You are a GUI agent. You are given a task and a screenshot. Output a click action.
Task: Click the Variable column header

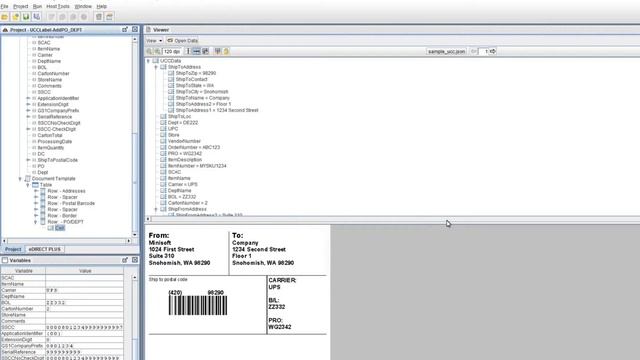pyautogui.click(x=23, y=271)
